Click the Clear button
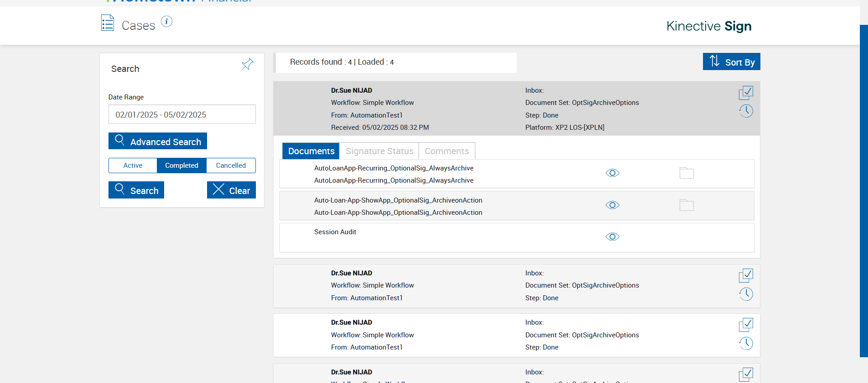 tap(231, 190)
